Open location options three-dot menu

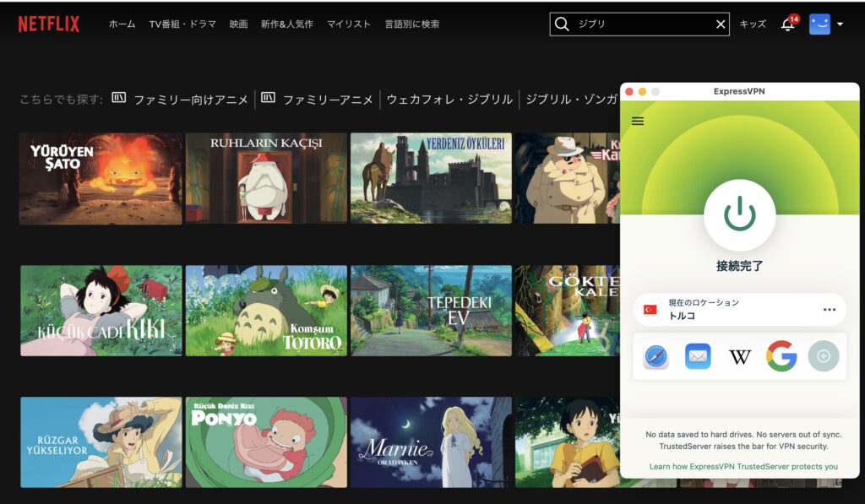click(x=829, y=310)
